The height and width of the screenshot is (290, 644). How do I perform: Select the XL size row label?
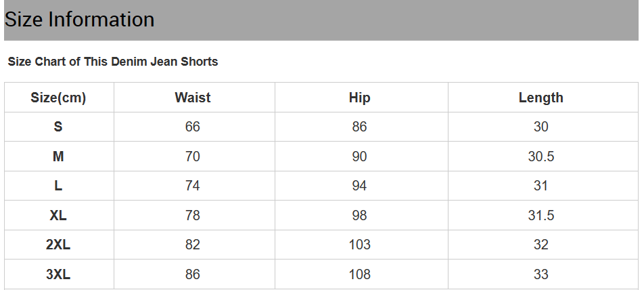(x=58, y=215)
